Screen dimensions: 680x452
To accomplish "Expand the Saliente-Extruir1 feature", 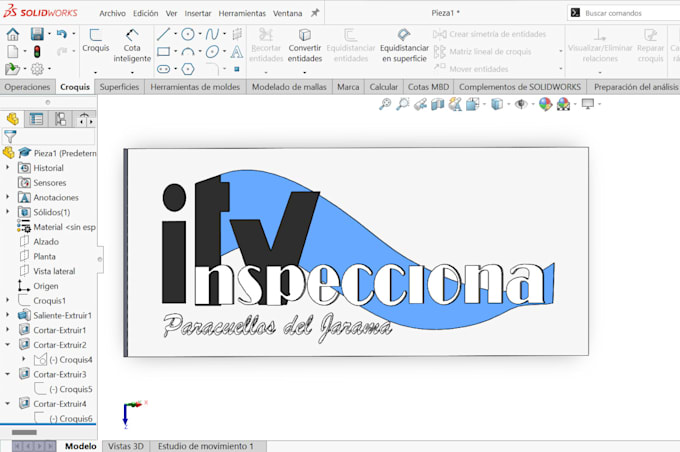I will pyautogui.click(x=7, y=315).
